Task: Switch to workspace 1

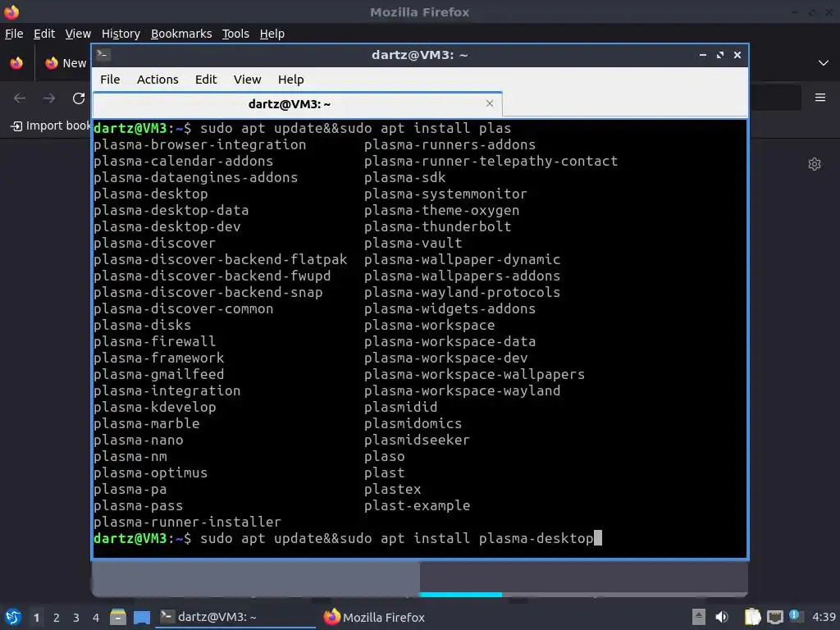Action: click(36, 618)
